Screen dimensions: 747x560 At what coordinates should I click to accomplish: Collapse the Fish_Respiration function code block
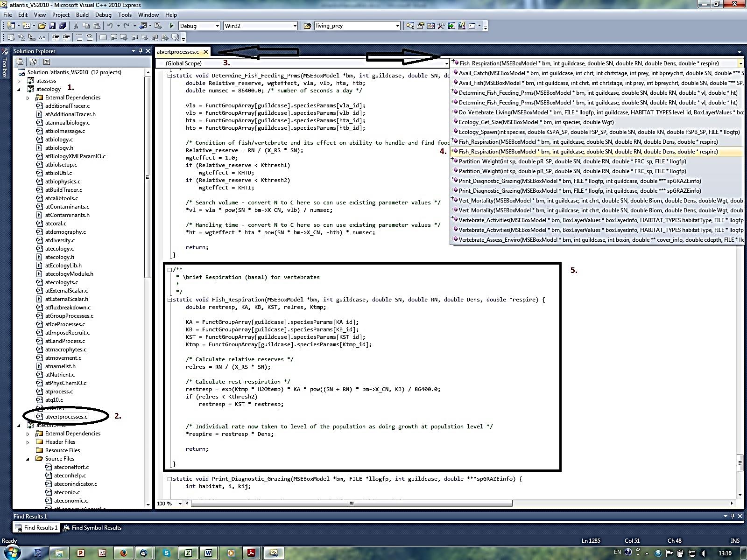tap(170, 300)
